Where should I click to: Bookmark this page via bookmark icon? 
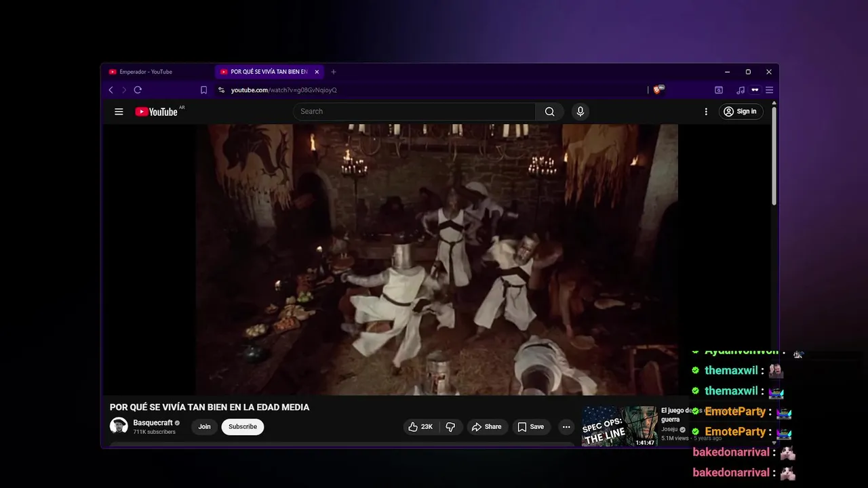point(203,90)
